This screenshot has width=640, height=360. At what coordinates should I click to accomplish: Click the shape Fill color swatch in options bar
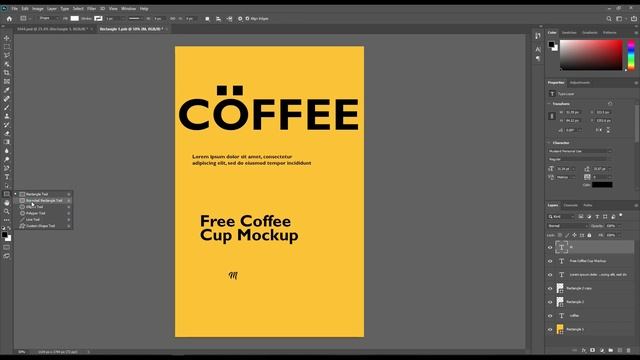75,19
